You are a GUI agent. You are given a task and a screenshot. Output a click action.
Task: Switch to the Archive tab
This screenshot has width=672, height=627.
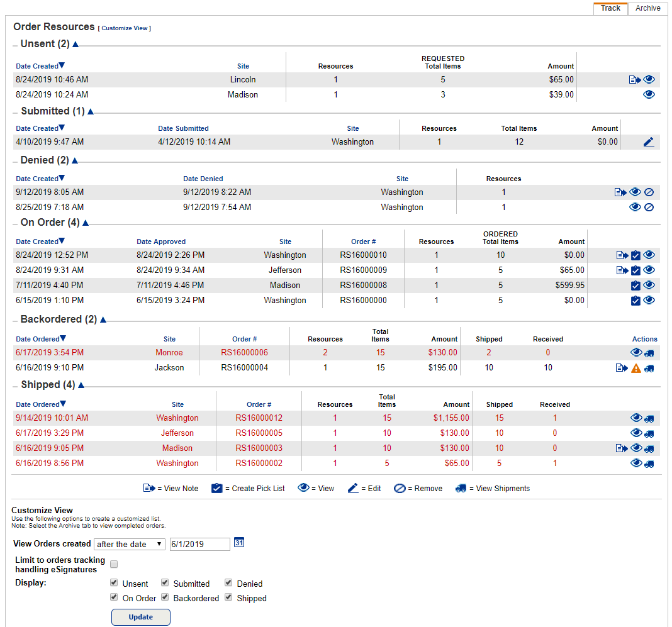tap(647, 8)
